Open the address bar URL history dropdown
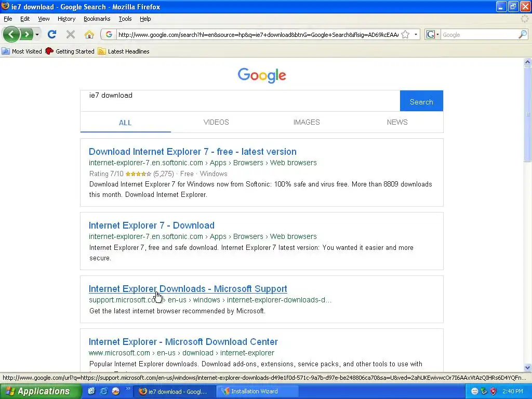532x399 pixels. pos(416,34)
